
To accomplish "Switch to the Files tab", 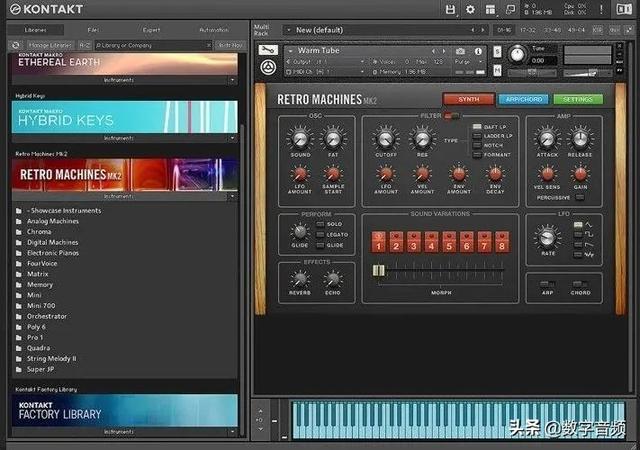I will pos(93,30).
